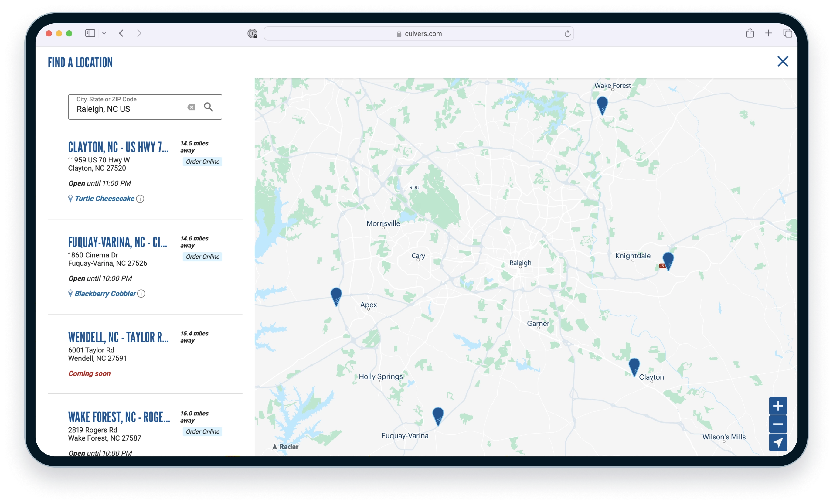833x504 pixels.
Task: Open Turtle Cheesecake flavor info icon
Action: click(x=140, y=199)
